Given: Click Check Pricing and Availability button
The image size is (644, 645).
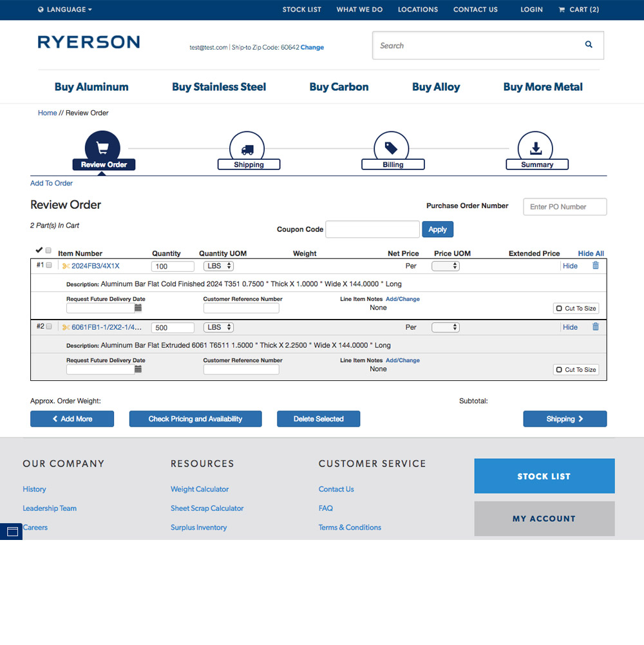Looking at the screenshot, I should coord(195,419).
